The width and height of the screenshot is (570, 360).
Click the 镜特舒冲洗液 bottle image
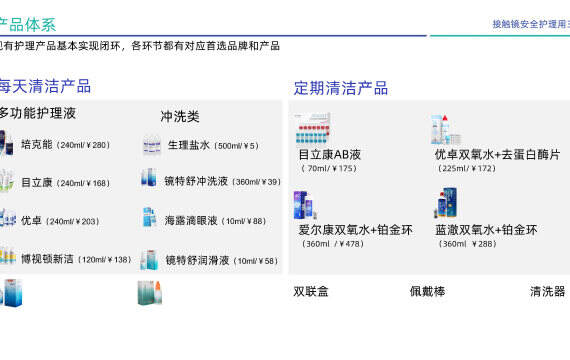[149, 178]
